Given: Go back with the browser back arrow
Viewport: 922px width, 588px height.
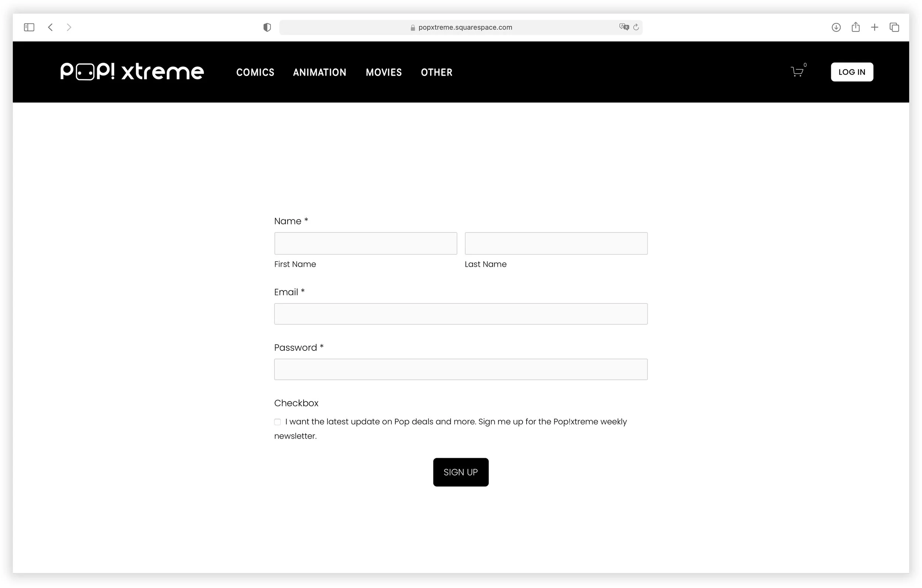Looking at the screenshot, I should tap(50, 27).
